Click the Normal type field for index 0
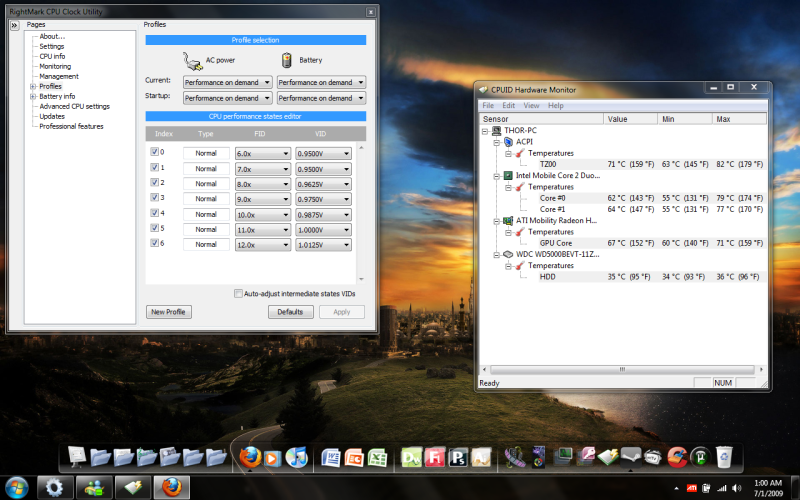The height and width of the screenshot is (500, 800). pyautogui.click(x=206, y=153)
